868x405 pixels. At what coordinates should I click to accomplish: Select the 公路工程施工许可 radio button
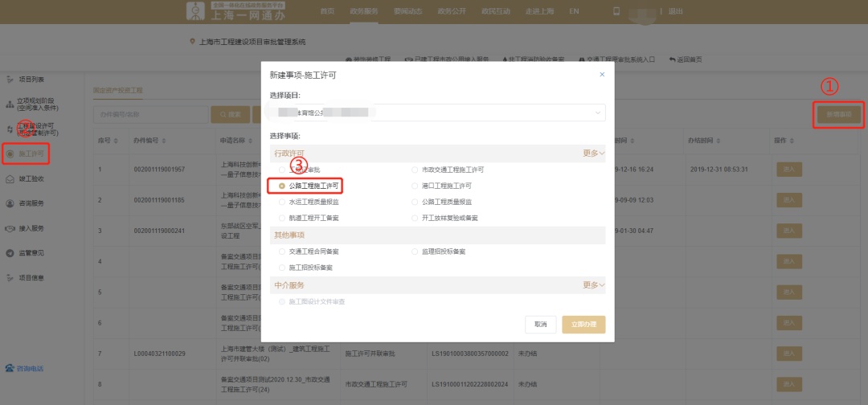[281, 186]
